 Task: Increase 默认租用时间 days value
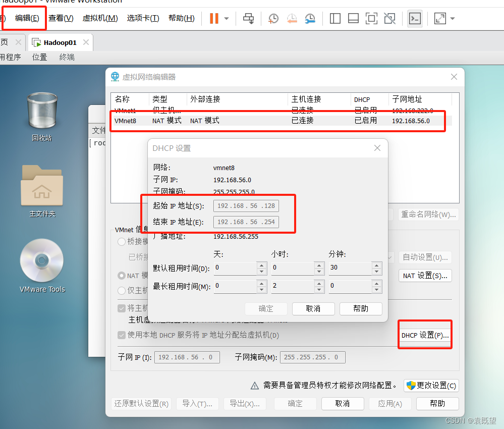[262, 265]
